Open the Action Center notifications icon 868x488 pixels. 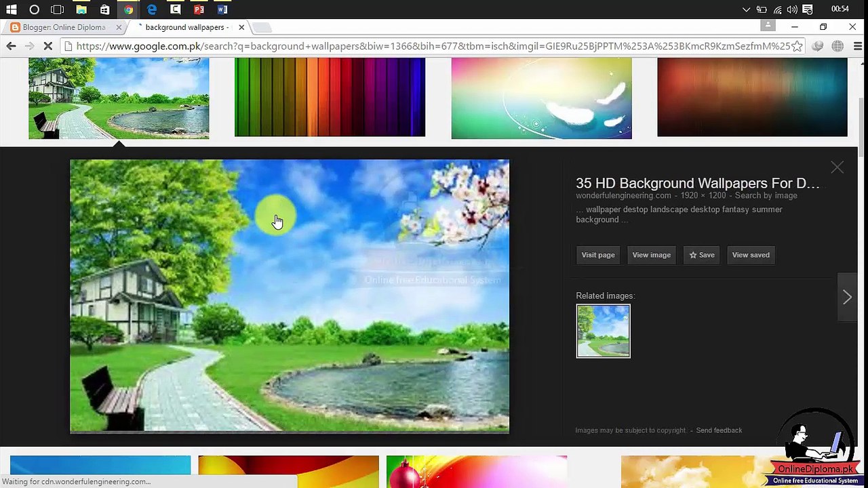pos(808,9)
